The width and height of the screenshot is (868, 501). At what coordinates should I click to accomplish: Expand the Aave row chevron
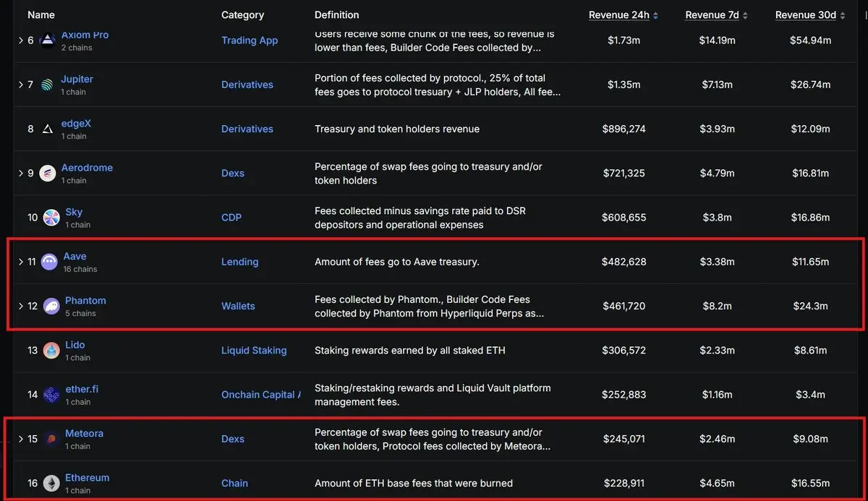tap(21, 262)
